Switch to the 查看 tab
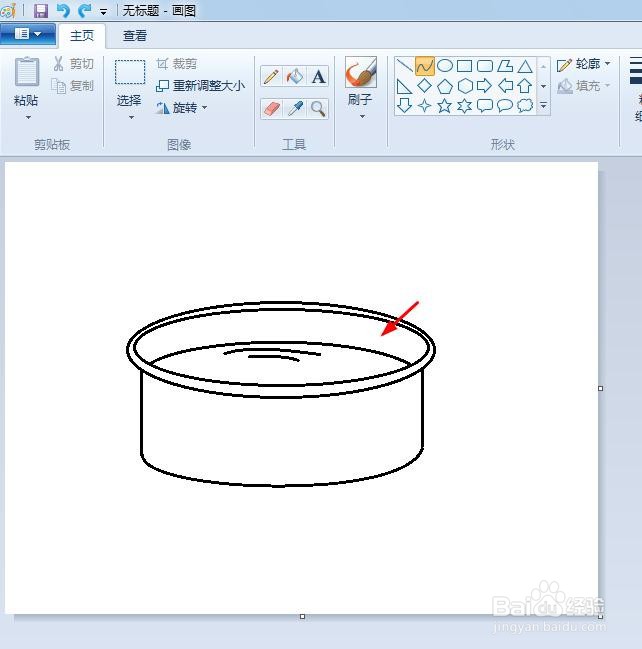The height and width of the screenshot is (649, 642). coord(135,36)
